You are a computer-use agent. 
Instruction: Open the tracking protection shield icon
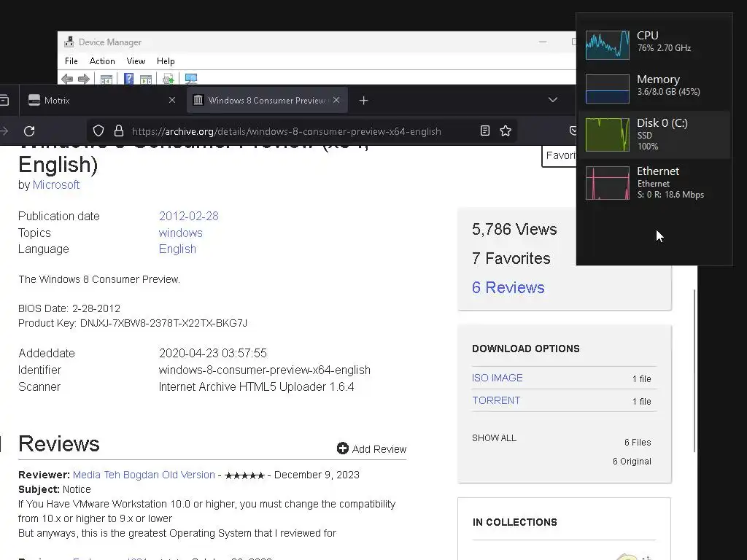[x=98, y=131]
